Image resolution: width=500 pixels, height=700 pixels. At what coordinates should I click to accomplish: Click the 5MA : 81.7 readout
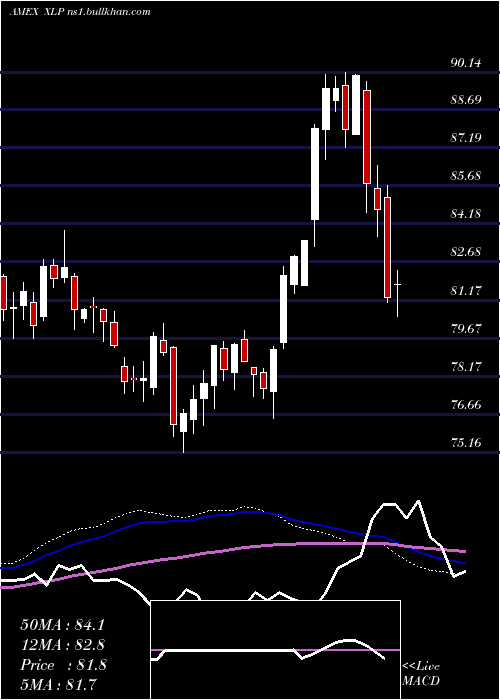(58, 684)
